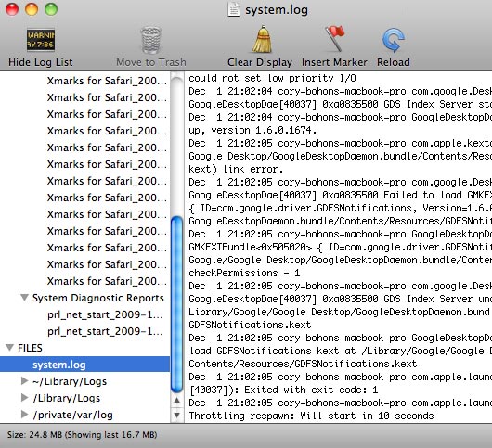Screen dimensions: 492x448
Task: Click the Reload label
Action: pyautogui.click(x=394, y=62)
